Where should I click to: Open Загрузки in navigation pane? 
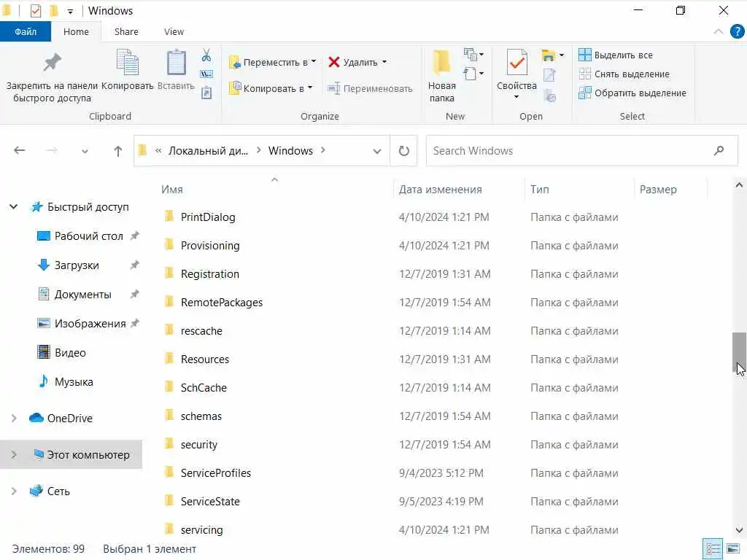coord(76,265)
